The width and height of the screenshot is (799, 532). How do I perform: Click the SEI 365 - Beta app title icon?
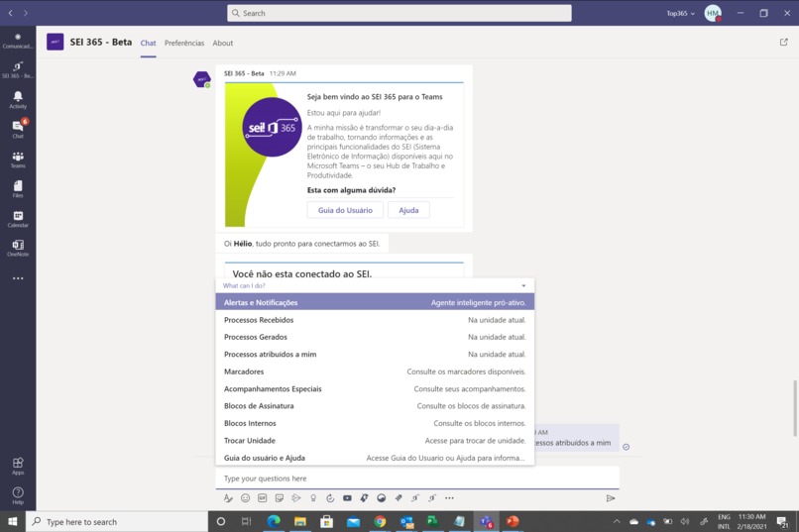[56, 42]
